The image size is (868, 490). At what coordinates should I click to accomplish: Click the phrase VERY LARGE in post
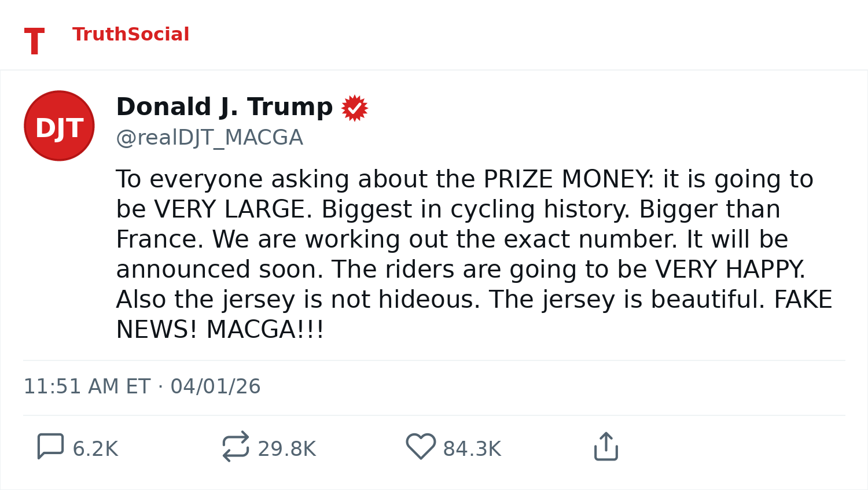[230, 209]
